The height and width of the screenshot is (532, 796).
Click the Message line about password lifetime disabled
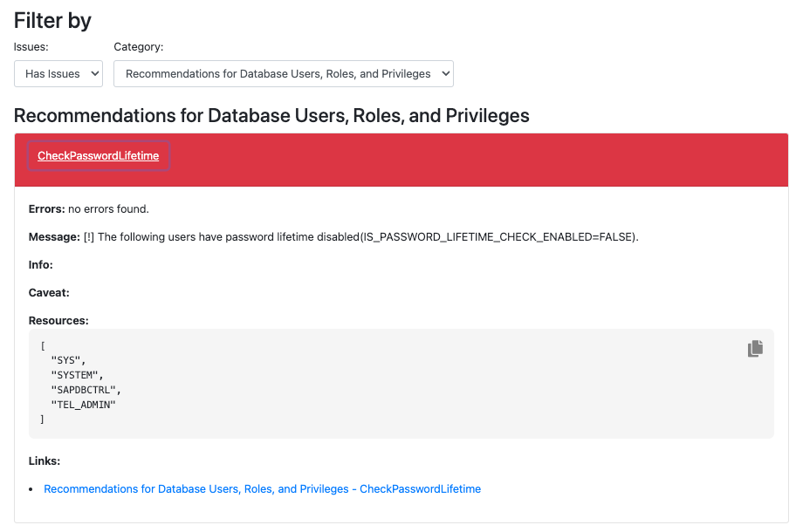tap(332, 236)
